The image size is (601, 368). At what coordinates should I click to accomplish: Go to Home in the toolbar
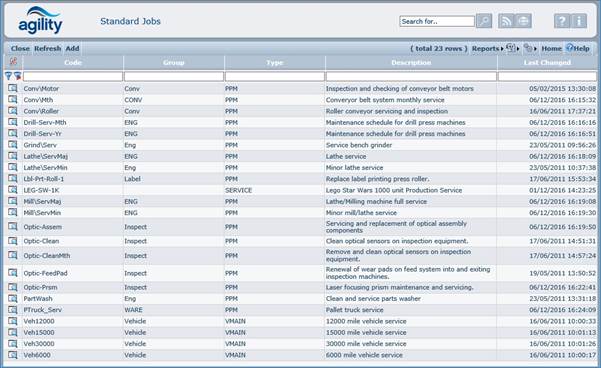tap(551, 49)
